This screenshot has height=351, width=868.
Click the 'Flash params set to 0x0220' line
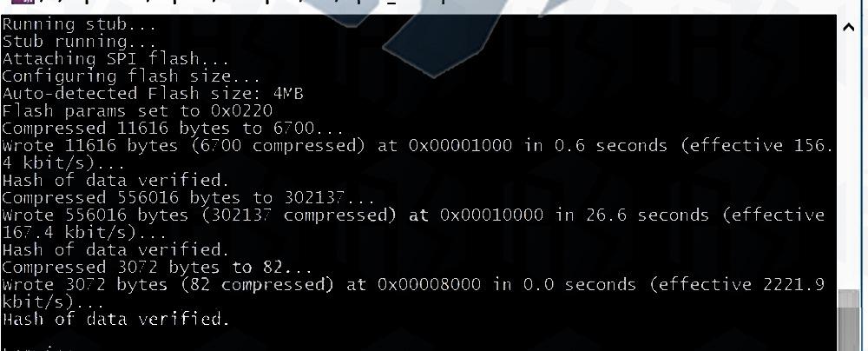(137, 111)
